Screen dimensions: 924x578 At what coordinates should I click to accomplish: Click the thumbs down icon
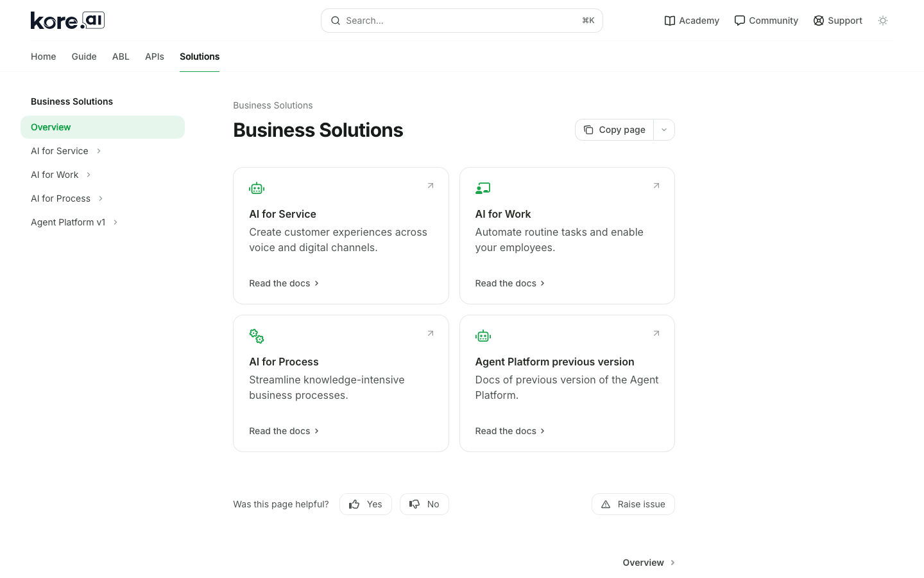click(x=415, y=504)
